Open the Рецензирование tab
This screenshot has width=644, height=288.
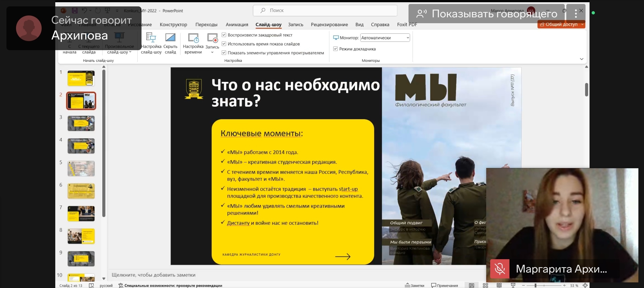tap(329, 25)
